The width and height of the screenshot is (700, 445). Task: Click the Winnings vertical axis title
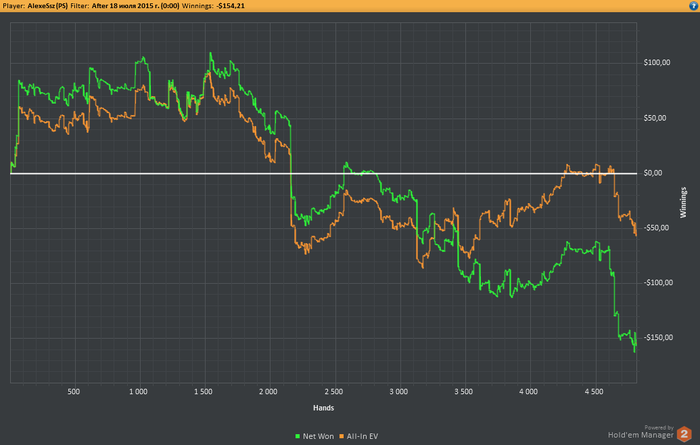683,202
